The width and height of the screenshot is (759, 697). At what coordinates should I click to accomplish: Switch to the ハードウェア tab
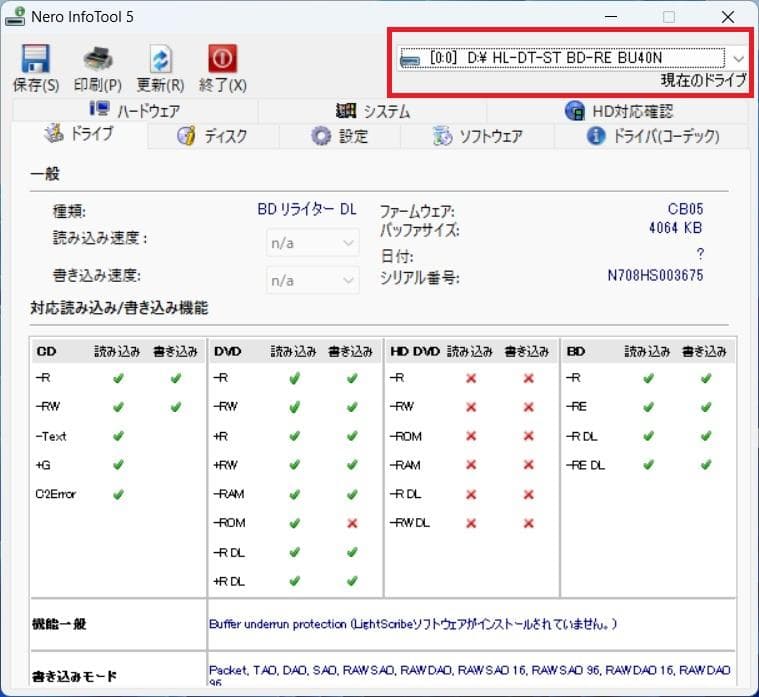click(135, 111)
